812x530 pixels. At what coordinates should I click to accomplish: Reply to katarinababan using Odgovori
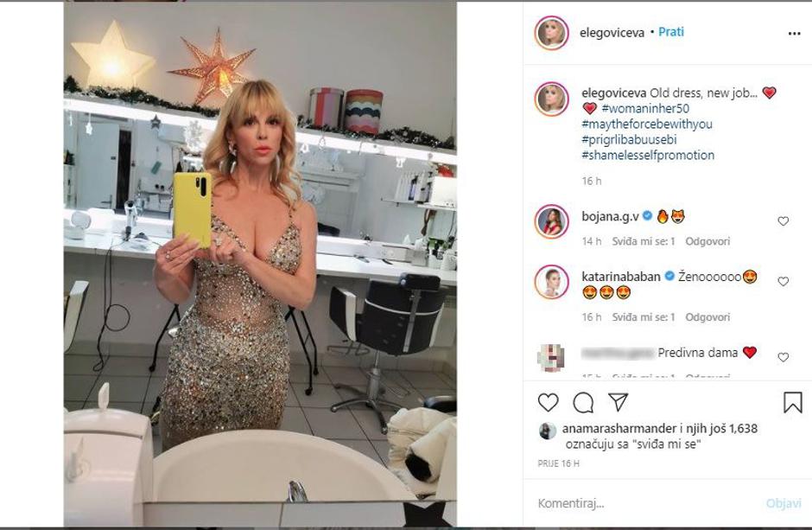[707, 317]
